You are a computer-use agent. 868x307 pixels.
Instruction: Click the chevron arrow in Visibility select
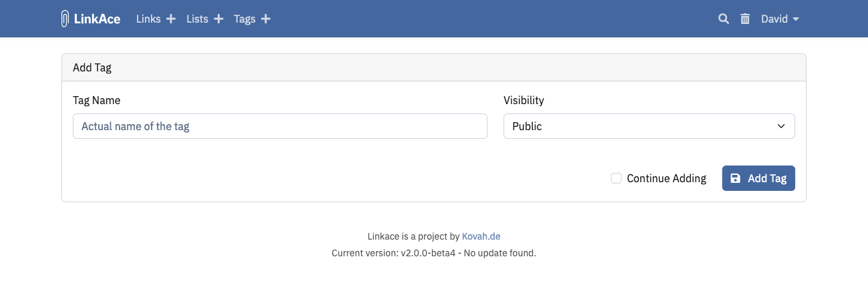[781, 126]
